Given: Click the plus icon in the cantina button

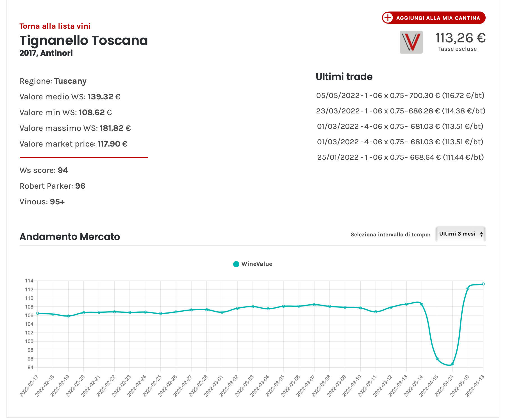Looking at the screenshot, I should click(x=388, y=18).
